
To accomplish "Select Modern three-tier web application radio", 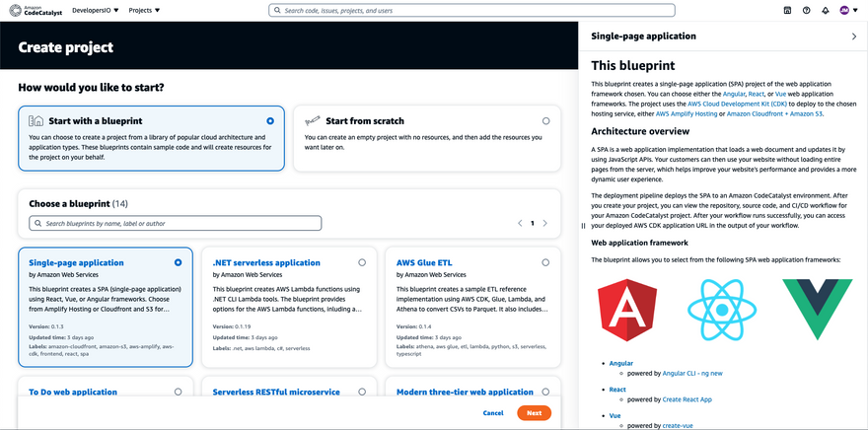I will 545,392.
